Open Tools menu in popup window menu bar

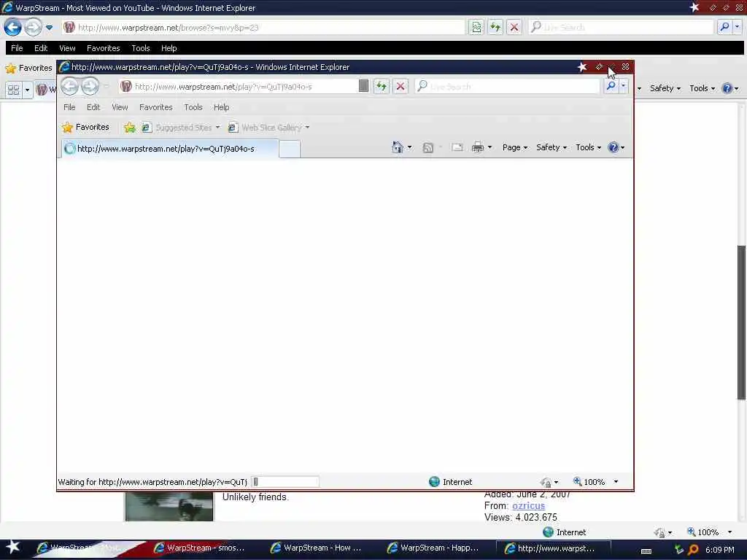(x=193, y=107)
